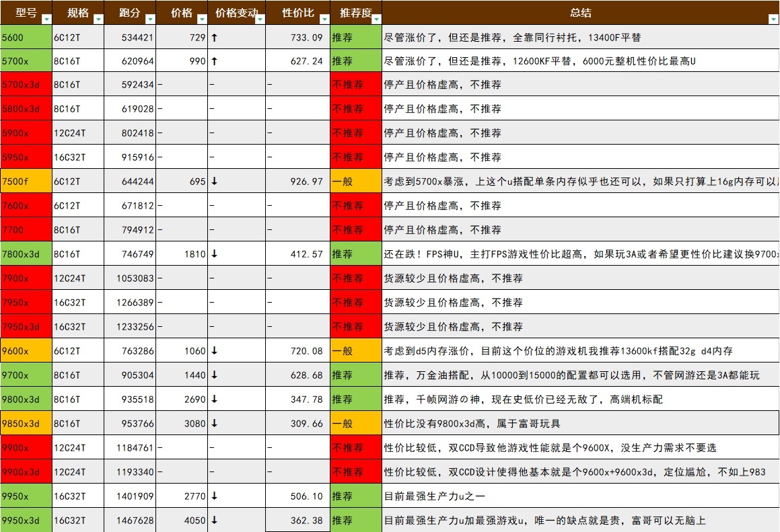Select the green 9800x3d model cell
The height and width of the screenshot is (532, 780).
click(x=26, y=400)
